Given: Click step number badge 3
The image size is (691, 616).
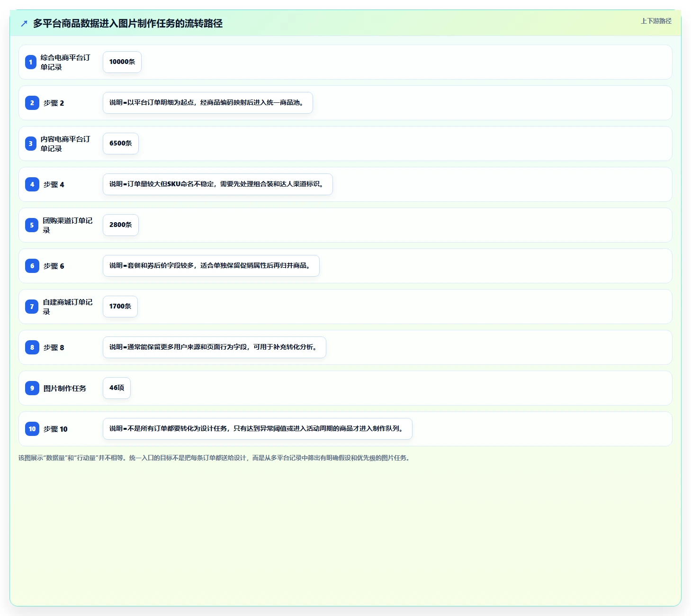Looking at the screenshot, I should pos(31,144).
